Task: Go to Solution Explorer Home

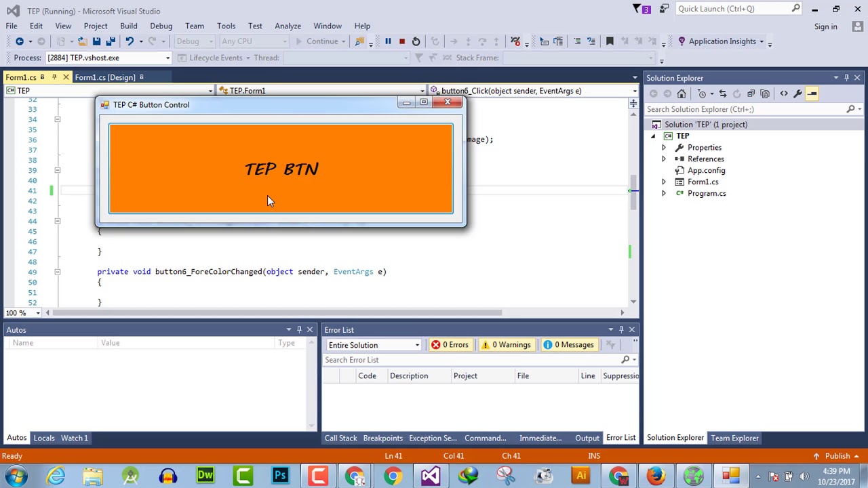Action: [x=682, y=94]
